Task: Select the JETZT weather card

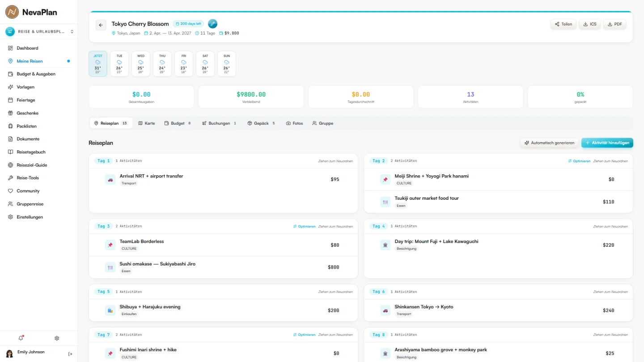Action: click(98, 64)
